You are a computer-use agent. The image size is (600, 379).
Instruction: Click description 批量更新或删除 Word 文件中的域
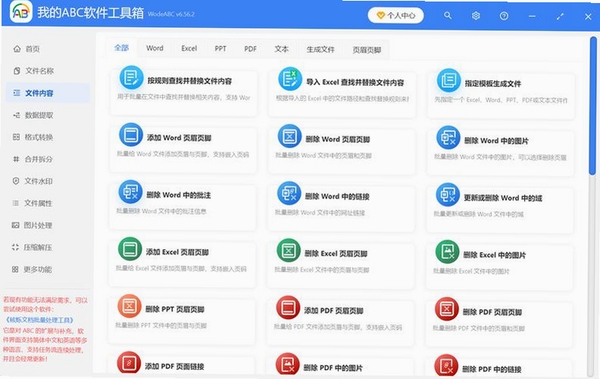tap(478, 214)
